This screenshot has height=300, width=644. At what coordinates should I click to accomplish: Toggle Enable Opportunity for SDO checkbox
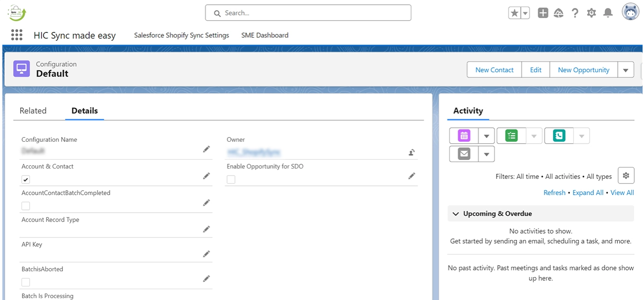tap(231, 179)
